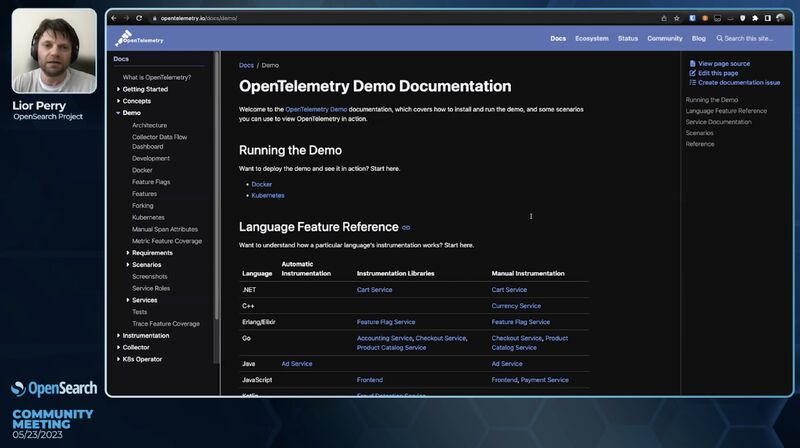800x448 pixels.
Task: Click the Create documentation issue list icon
Action: 692,82
